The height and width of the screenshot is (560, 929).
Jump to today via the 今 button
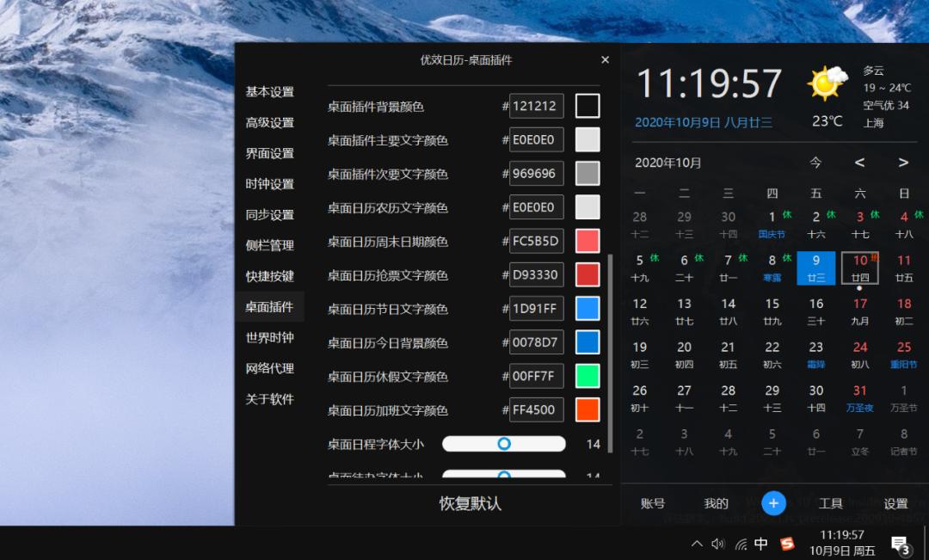pos(815,163)
